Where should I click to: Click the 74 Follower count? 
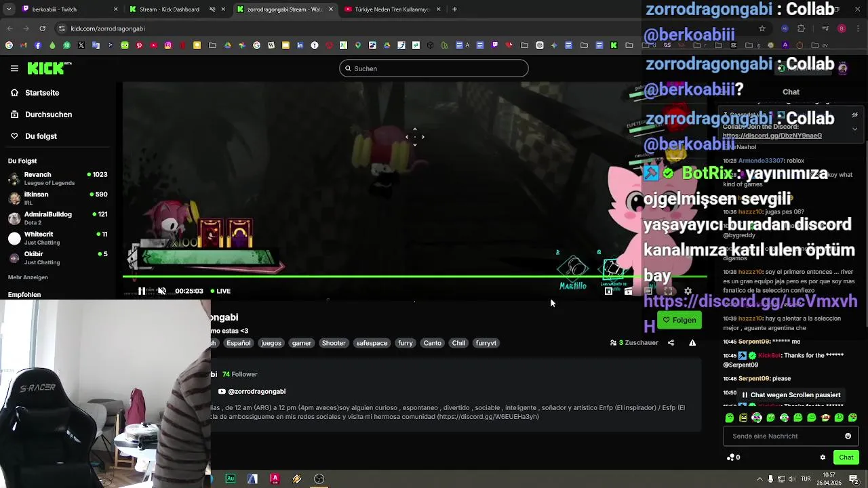[240, 374]
